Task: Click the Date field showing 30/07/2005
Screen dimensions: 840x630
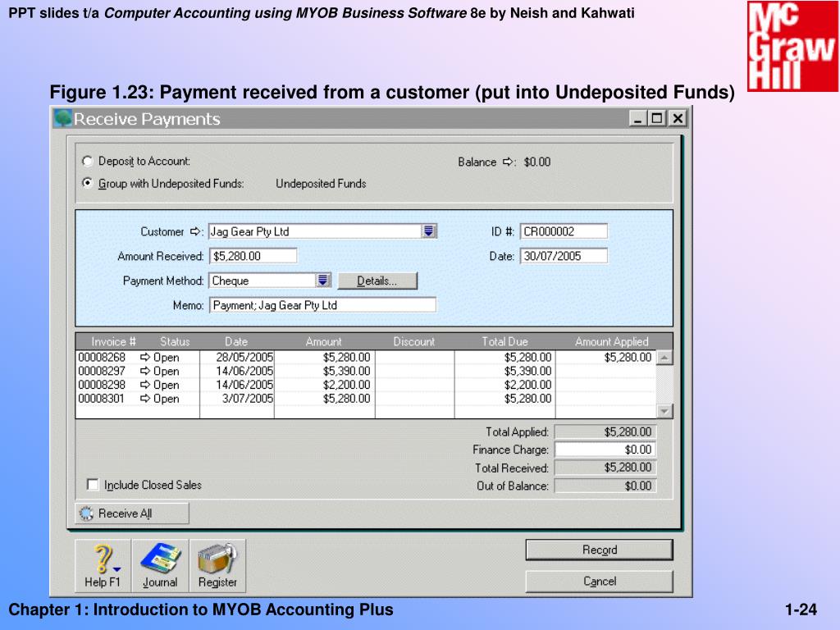Action: tap(564, 256)
